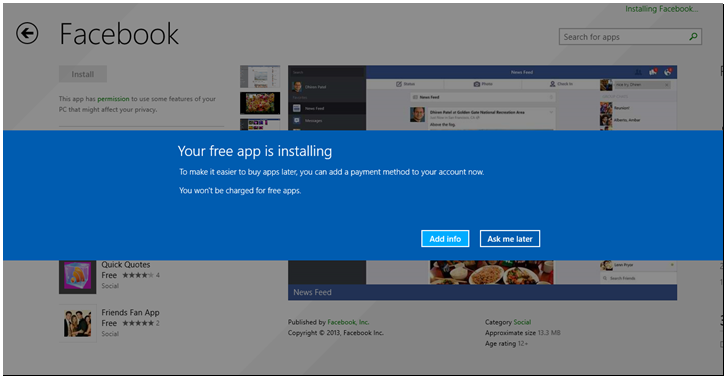The image size is (726, 378).
Task: Open the Social category link
Action: [522, 322]
